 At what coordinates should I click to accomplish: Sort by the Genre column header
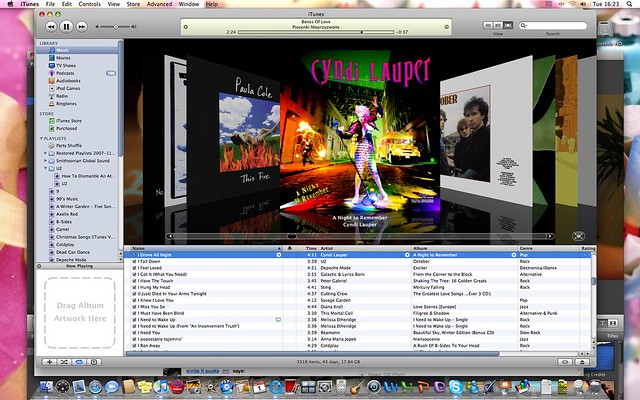click(549, 248)
